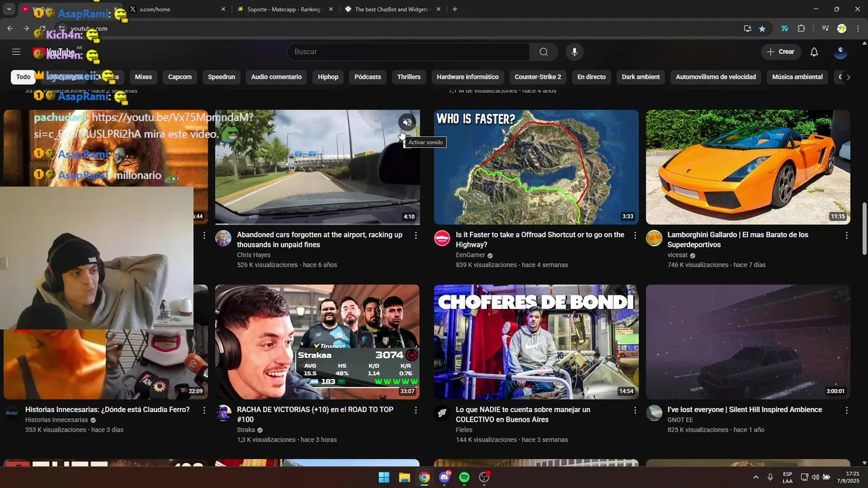Screen dimensions: 868x488
Task: Open options for RACHA DE VICTORIAS video
Action: (416, 410)
